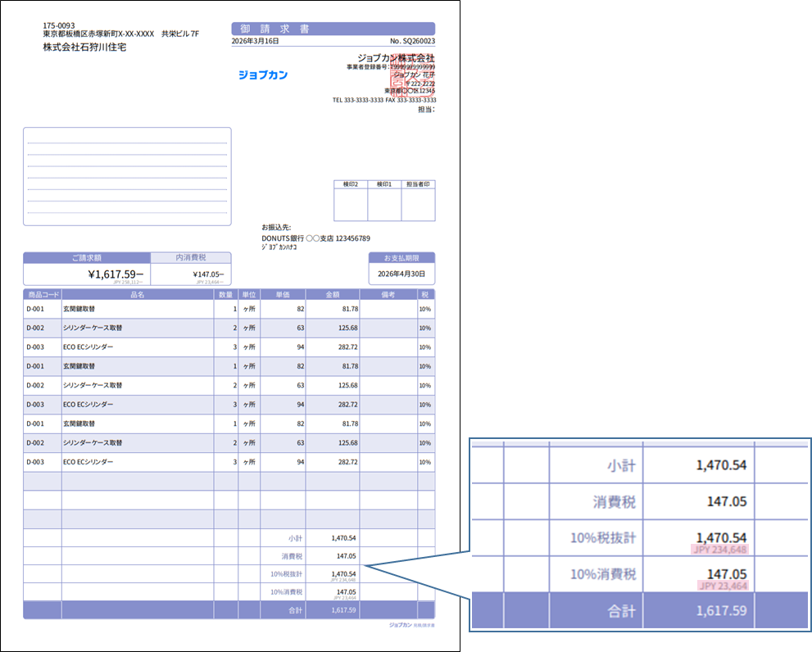Click the issue date 2026年3月16日
Screen dimensions: 812x652
click(256, 41)
